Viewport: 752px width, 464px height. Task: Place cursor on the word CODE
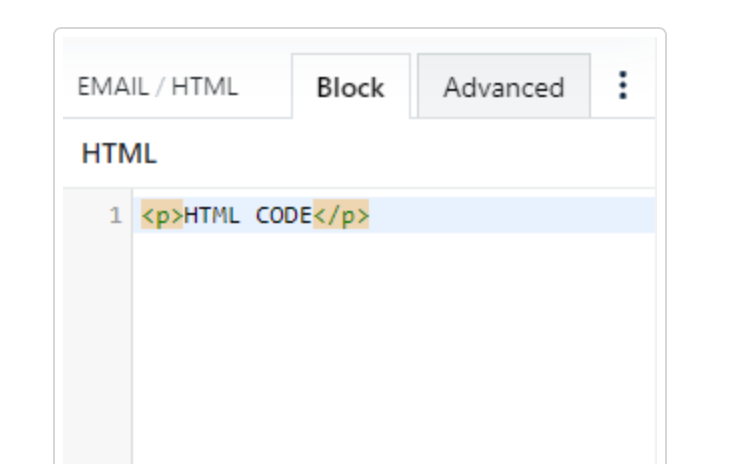point(284,216)
